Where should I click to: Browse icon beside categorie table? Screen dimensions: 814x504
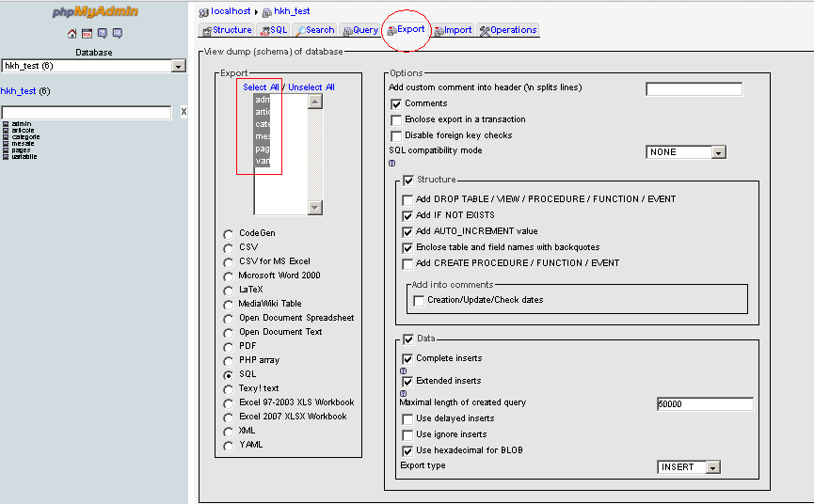coord(6,137)
